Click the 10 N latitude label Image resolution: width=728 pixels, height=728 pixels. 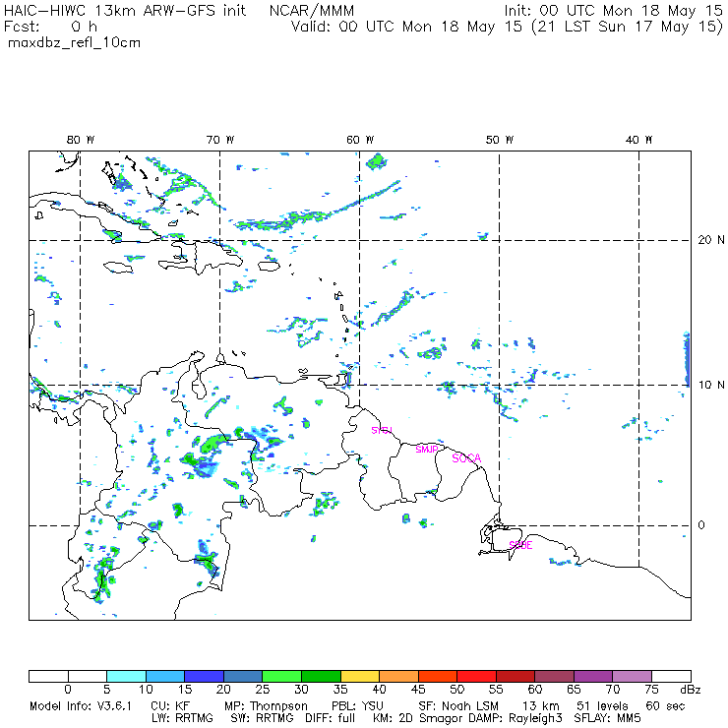pos(711,385)
